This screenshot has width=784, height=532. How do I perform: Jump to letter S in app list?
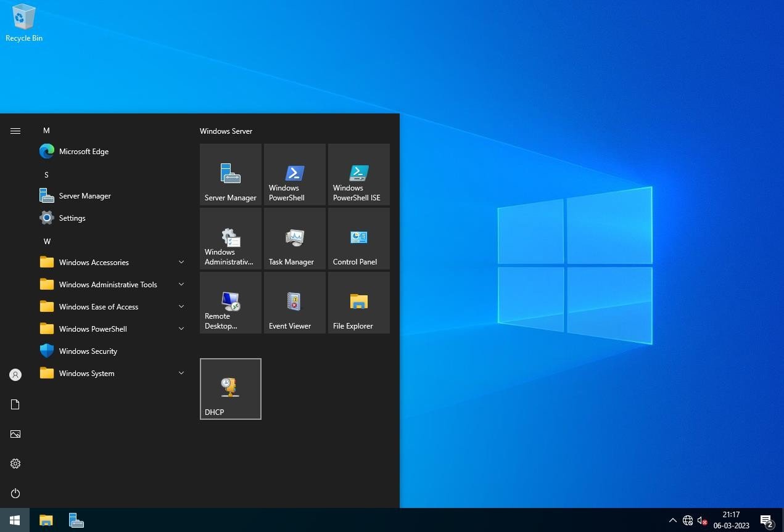click(46, 174)
